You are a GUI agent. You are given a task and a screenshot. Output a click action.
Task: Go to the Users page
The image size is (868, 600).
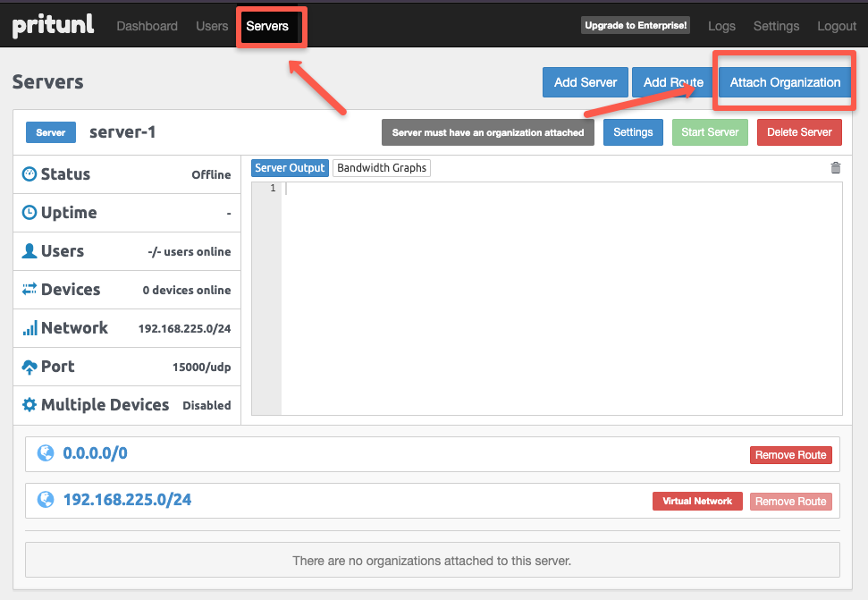tap(212, 26)
